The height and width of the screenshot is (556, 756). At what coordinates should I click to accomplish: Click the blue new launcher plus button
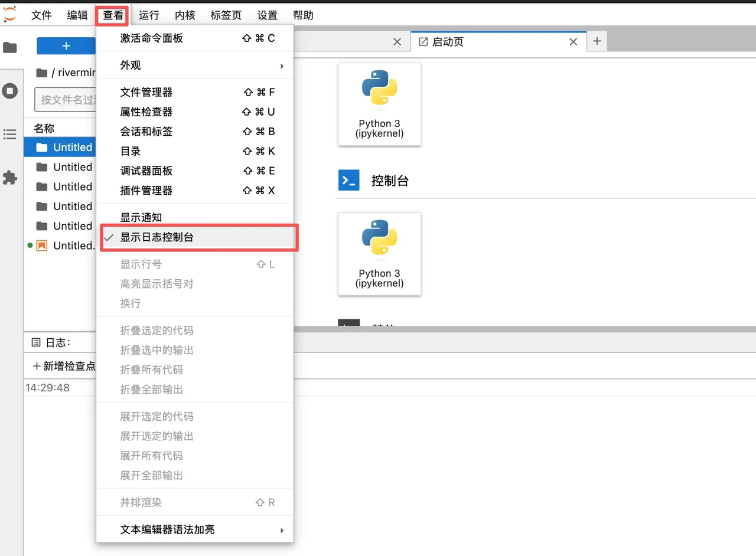coord(66,46)
